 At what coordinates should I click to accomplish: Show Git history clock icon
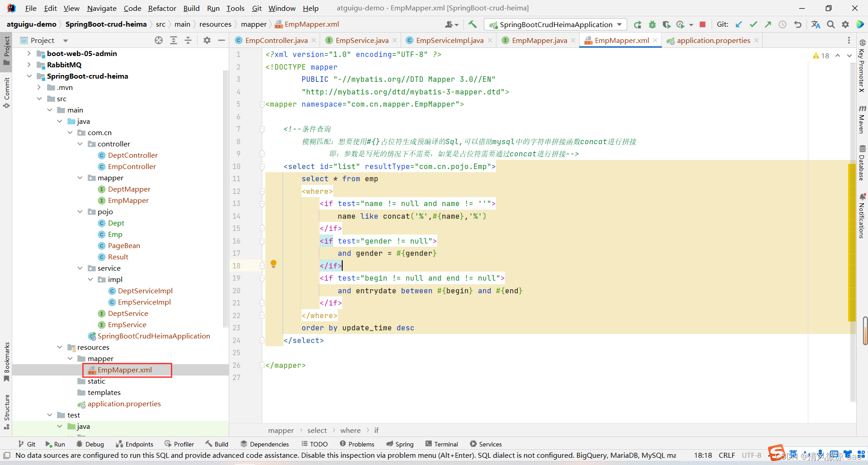coord(782,24)
